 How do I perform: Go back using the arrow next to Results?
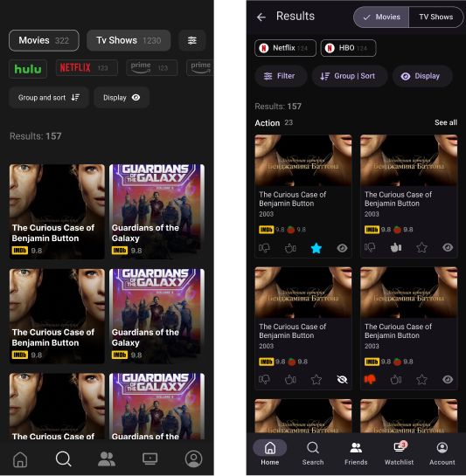click(261, 17)
